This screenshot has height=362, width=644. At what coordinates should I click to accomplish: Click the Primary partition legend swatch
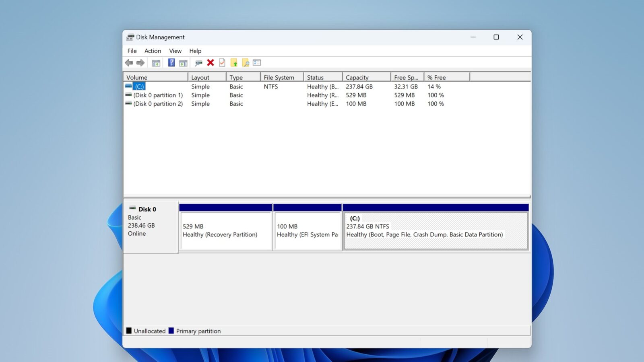point(172,331)
